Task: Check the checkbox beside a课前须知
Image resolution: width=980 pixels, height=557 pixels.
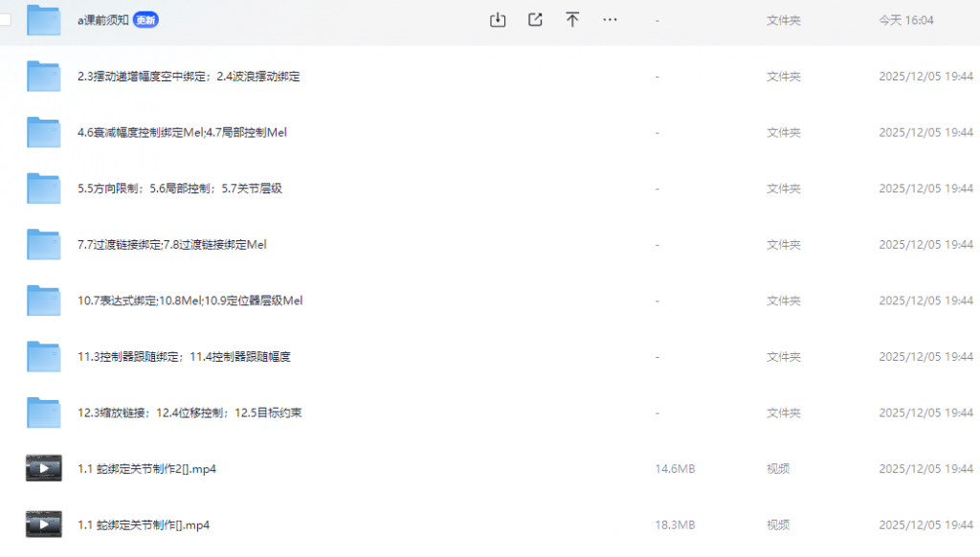Action: (x=6, y=19)
